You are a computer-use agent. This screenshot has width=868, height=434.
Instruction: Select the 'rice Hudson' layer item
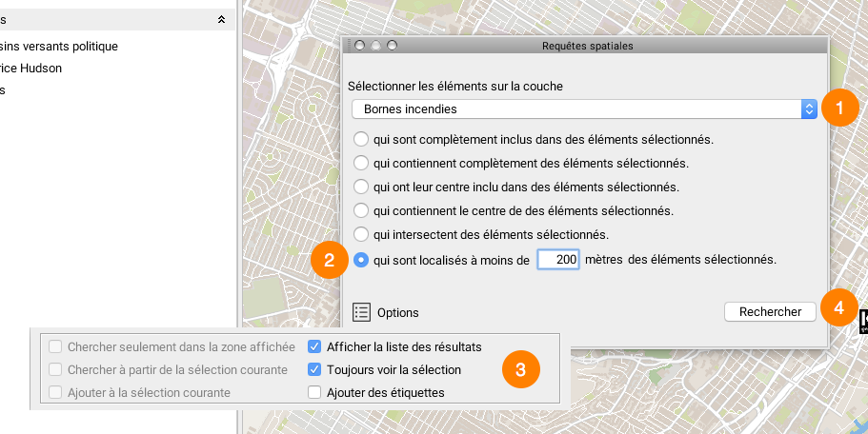pyautogui.click(x=31, y=69)
